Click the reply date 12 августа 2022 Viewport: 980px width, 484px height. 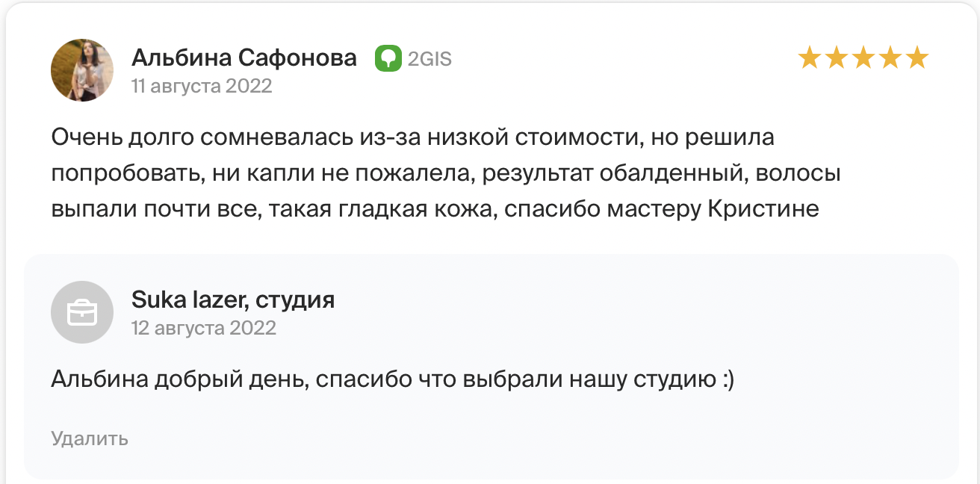[204, 328]
